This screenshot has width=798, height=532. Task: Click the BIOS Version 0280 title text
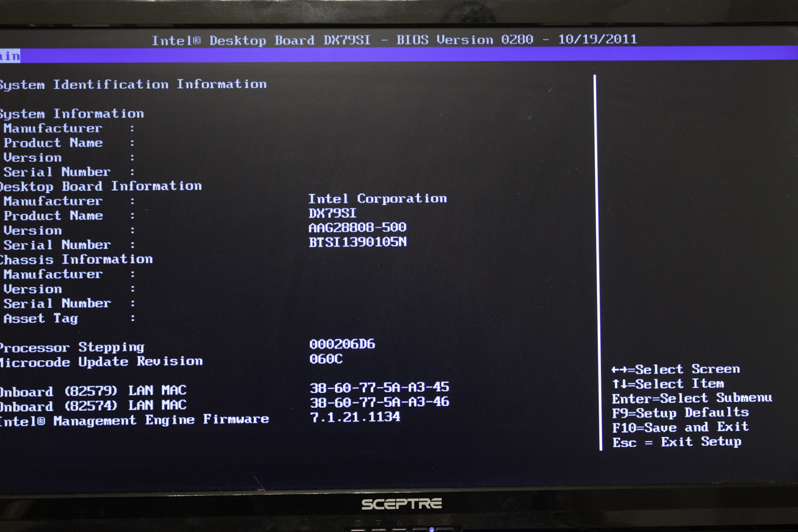pos(465,39)
